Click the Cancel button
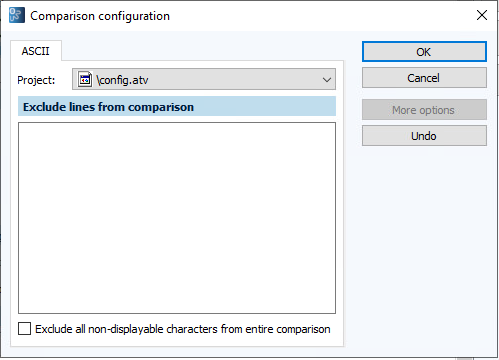Viewport: 499px width, 360px height. pyautogui.click(x=424, y=78)
